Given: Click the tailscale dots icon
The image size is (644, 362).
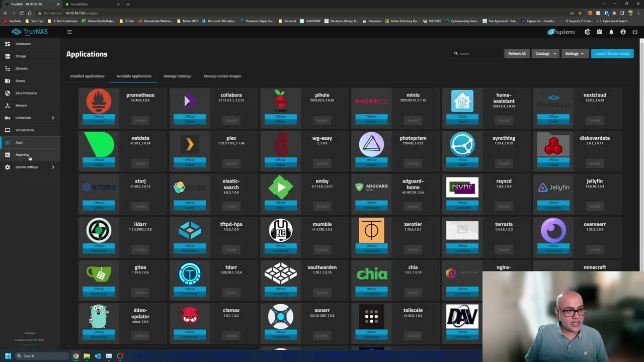Looking at the screenshot, I should [x=371, y=317].
